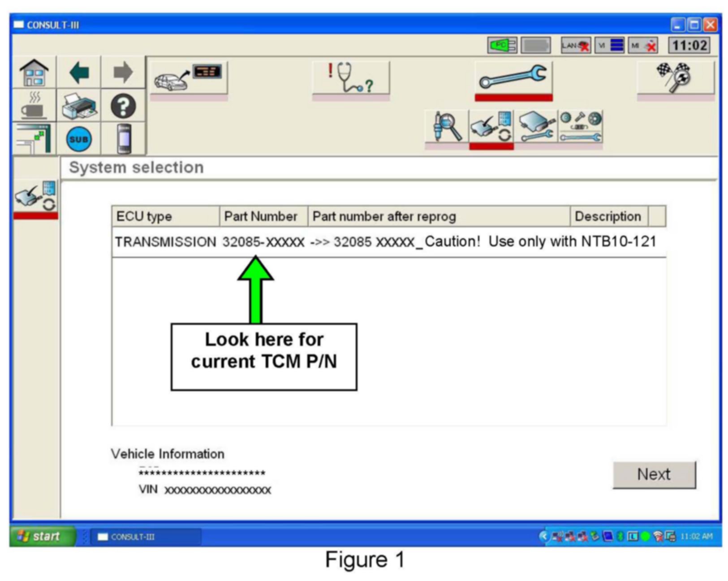Click the gray Forward arrow

123,72
